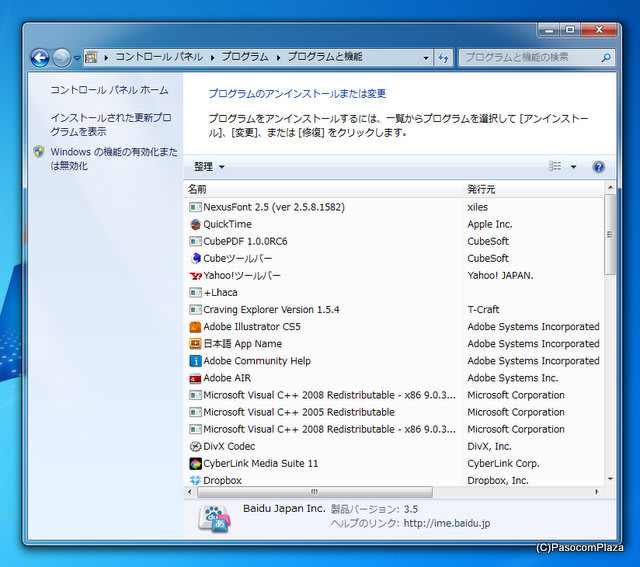Click the DivX, Inc. publisher cell
640x567 pixels.
coord(489,446)
